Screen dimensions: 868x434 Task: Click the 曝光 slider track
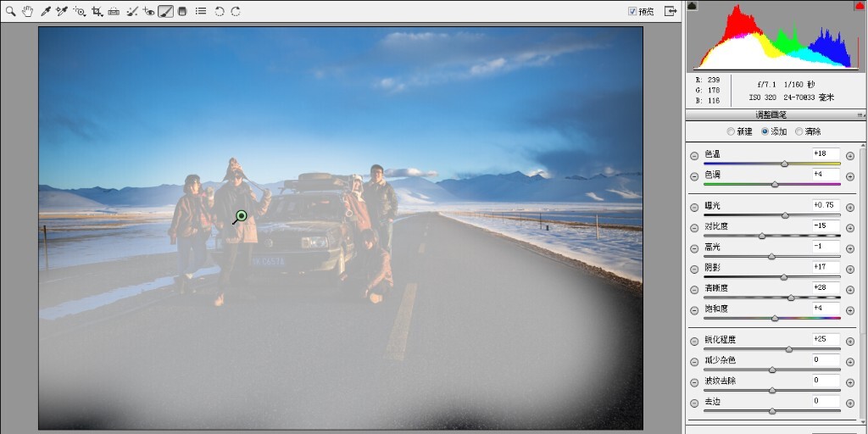pyautogui.click(x=771, y=215)
